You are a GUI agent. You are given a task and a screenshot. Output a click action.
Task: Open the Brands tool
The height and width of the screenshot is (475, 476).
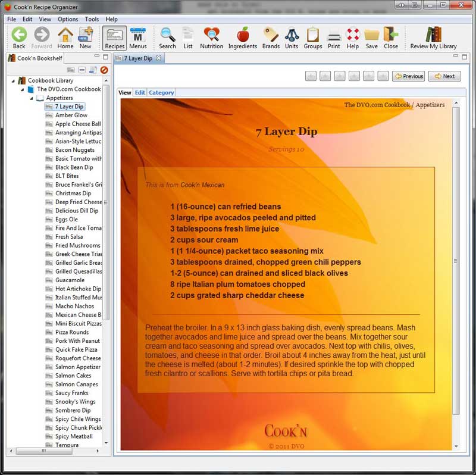271,38
